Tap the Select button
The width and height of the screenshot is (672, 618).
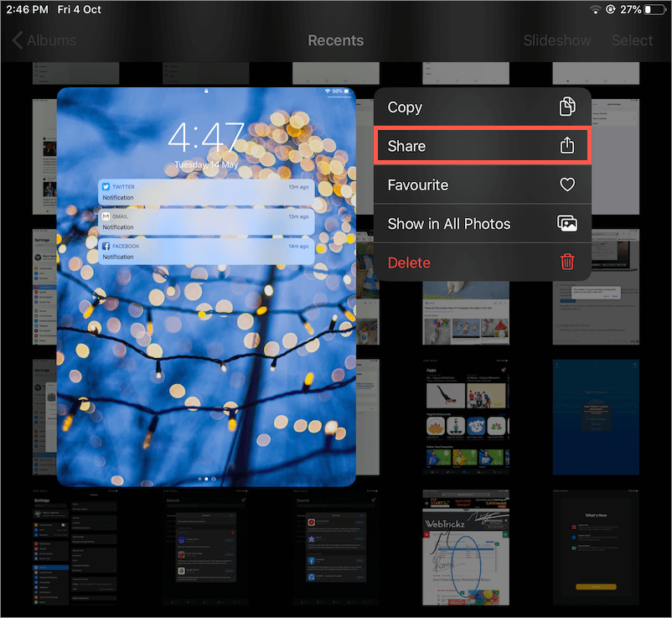(x=632, y=40)
